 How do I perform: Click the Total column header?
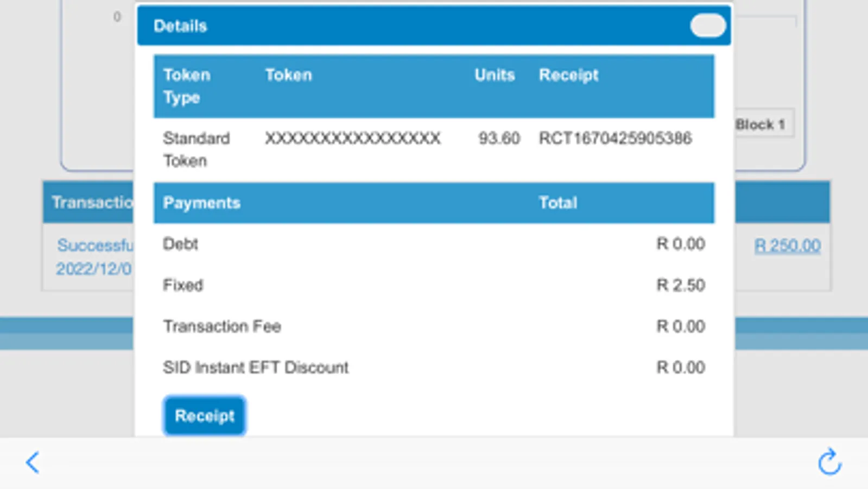click(x=557, y=203)
